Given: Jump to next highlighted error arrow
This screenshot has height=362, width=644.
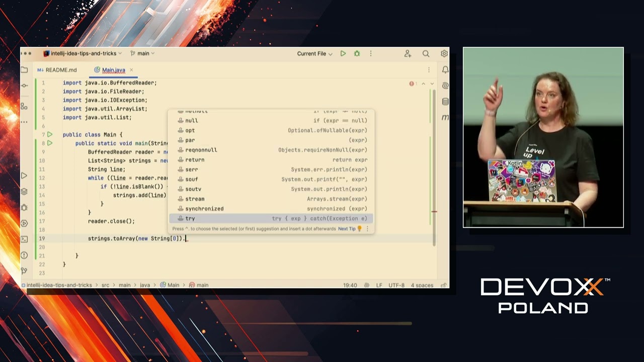Looking at the screenshot, I should [x=432, y=83].
